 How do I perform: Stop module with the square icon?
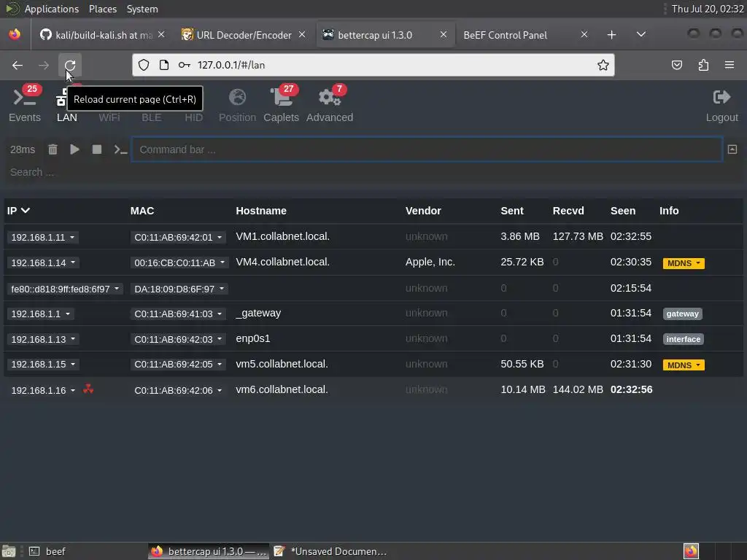[x=97, y=149]
